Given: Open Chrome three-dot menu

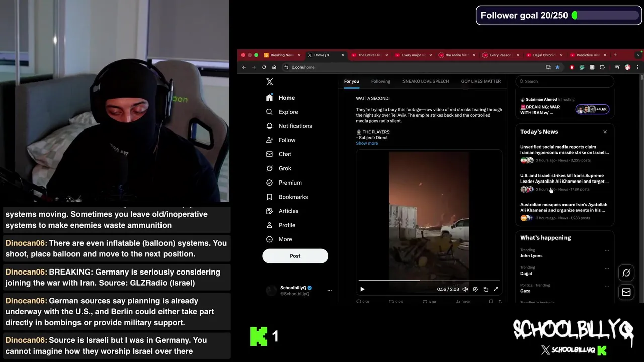Looking at the screenshot, I should click(x=637, y=67).
